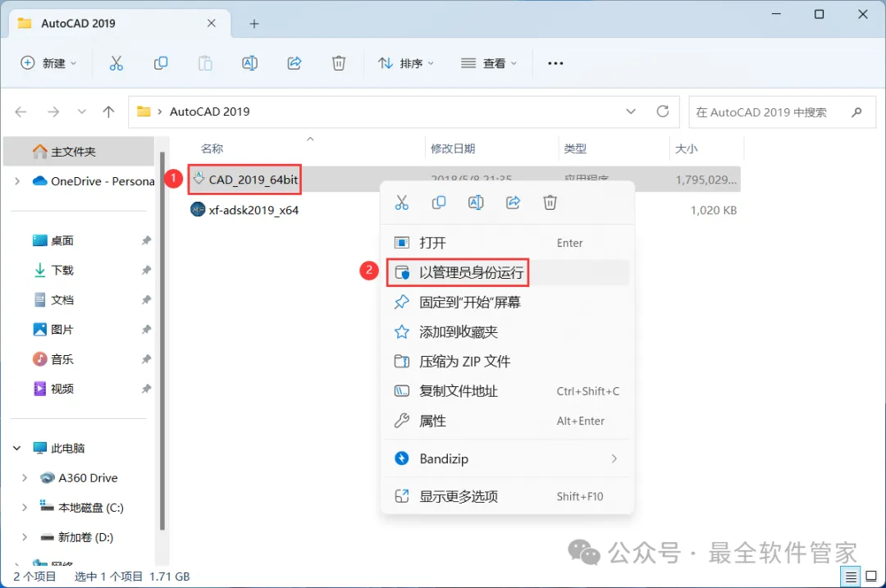The width and height of the screenshot is (886, 588).
Task: Open the 查看 view dropdown
Action: point(489,63)
